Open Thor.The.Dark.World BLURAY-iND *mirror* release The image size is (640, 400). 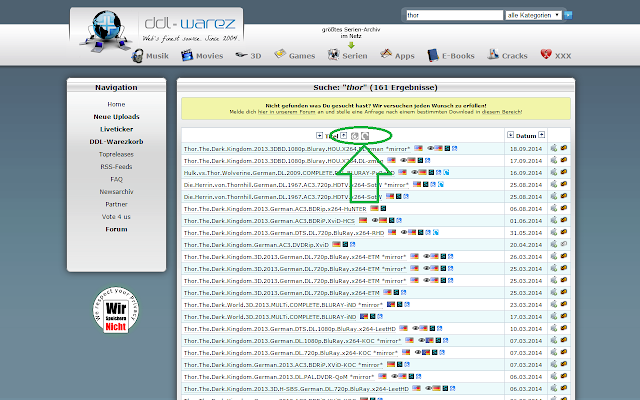click(283, 305)
